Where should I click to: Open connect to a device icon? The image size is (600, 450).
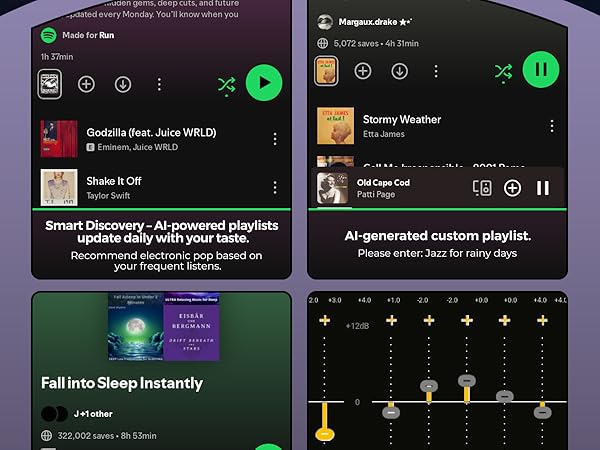pyautogui.click(x=482, y=188)
